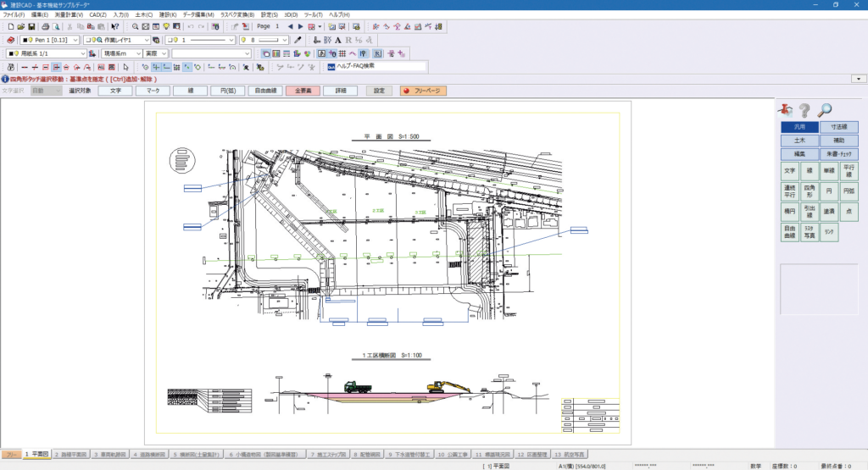The image size is (868, 470).
Task: Click the Save floppy disk icon
Action: pos(31,26)
